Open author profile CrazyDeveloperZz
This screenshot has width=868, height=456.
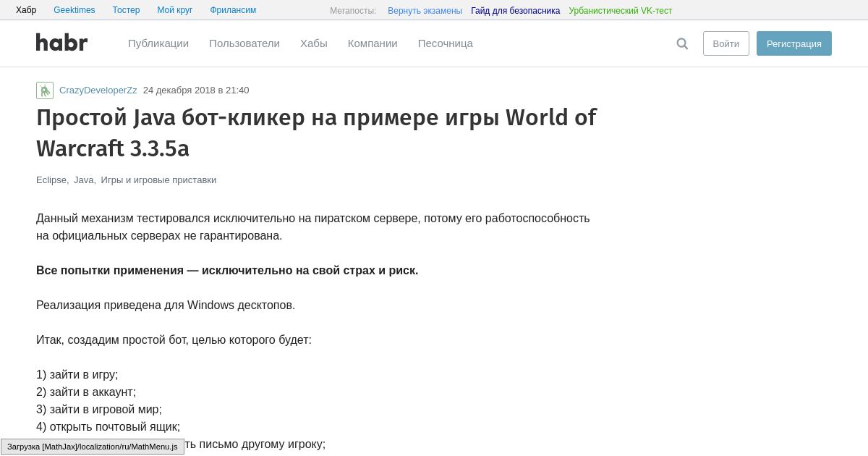coord(98,90)
